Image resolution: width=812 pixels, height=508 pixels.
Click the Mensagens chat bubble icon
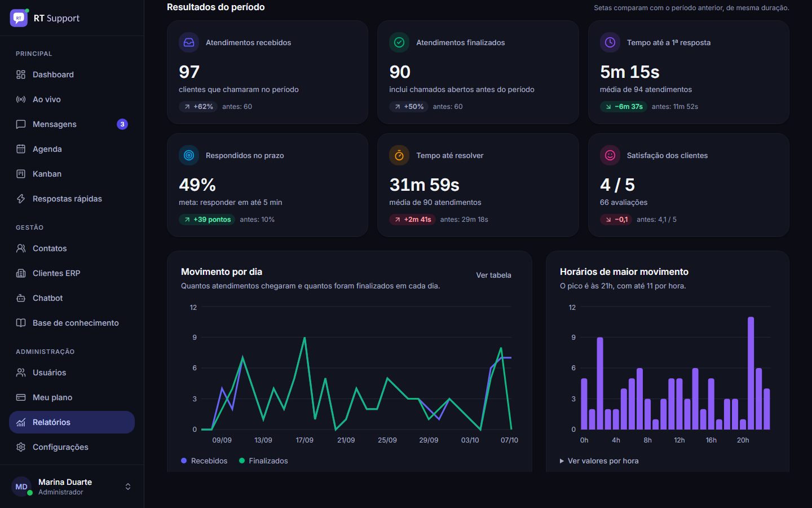(x=21, y=124)
